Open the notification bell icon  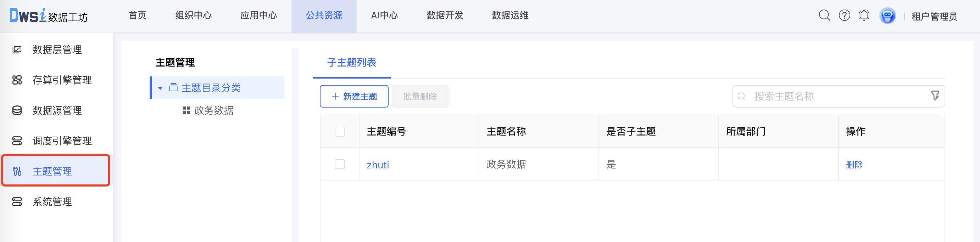point(864,15)
